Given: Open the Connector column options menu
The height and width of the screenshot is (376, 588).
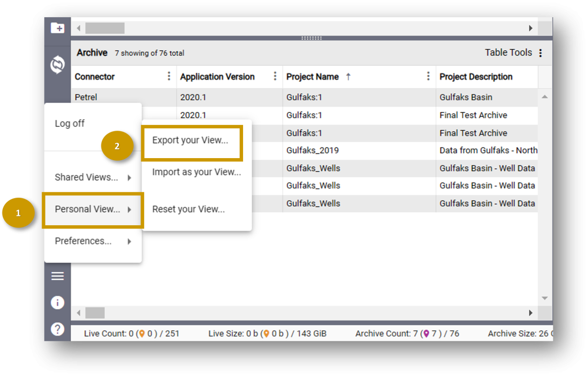Looking at the screenshot, I should point(169,76).
